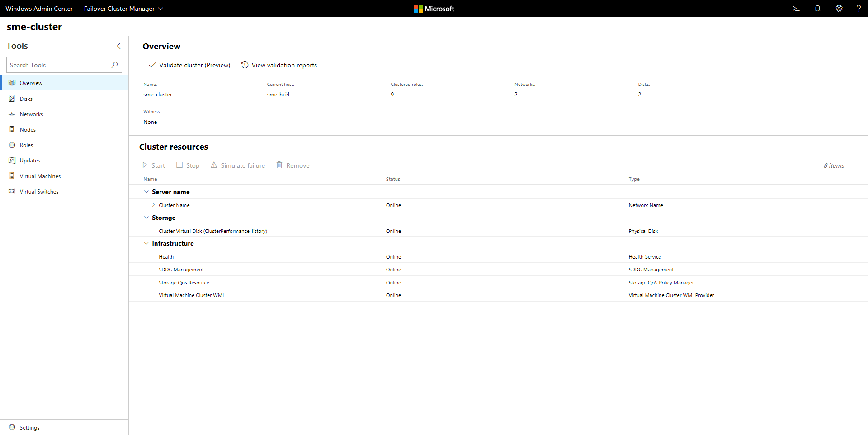Run Validate cluster (Preview)
Screen dimensions: 868x435
[x=189, y=65]
